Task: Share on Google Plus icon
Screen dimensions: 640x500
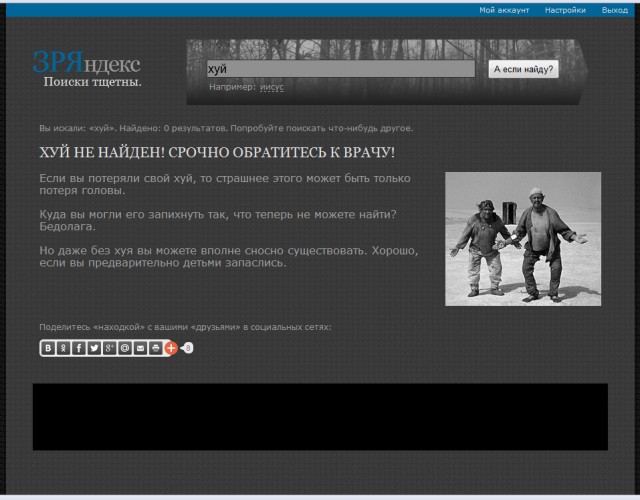Action: (x=109, y=348)
